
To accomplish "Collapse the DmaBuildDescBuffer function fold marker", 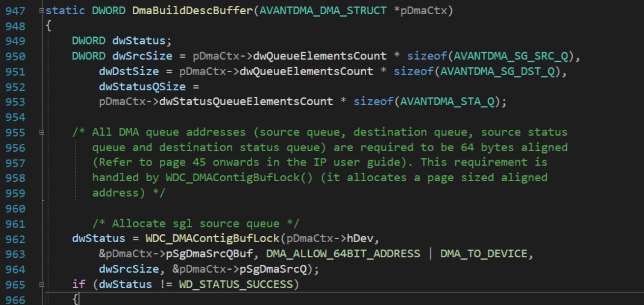I will pyautogui.click(x=43, y=10).
